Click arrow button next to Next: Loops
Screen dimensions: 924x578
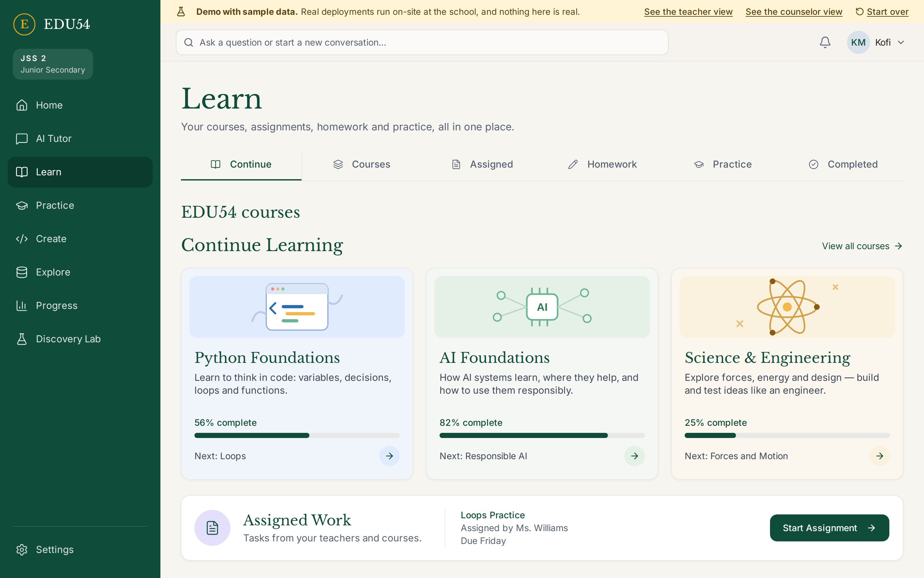(x=389, y=456)
